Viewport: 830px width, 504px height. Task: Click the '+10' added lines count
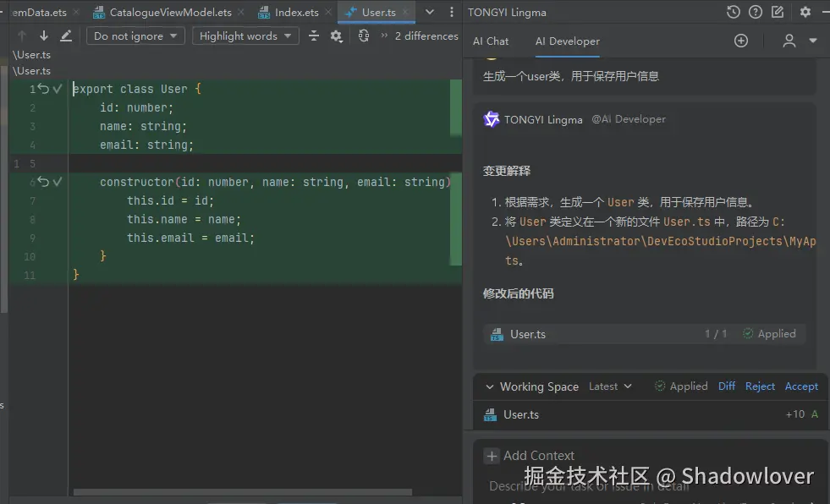point(795,414)
